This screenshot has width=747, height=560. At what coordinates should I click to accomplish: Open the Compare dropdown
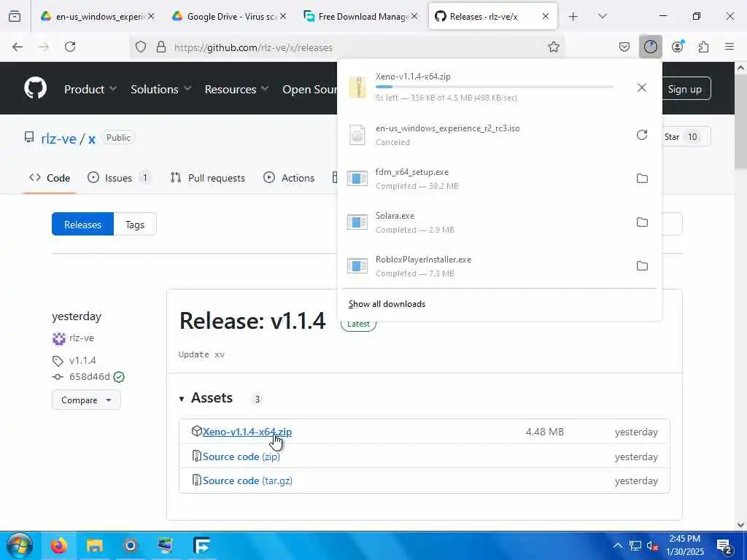click(x=86, y=400)
